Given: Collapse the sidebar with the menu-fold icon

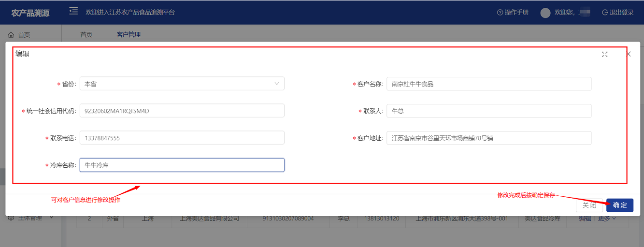Looking at the screenshot, I should [x=73, y=11].
